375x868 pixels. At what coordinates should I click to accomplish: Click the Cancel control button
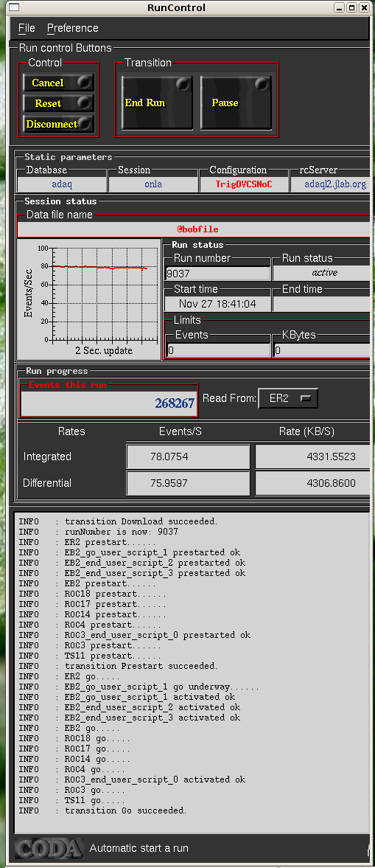click(x=58, y=83)
